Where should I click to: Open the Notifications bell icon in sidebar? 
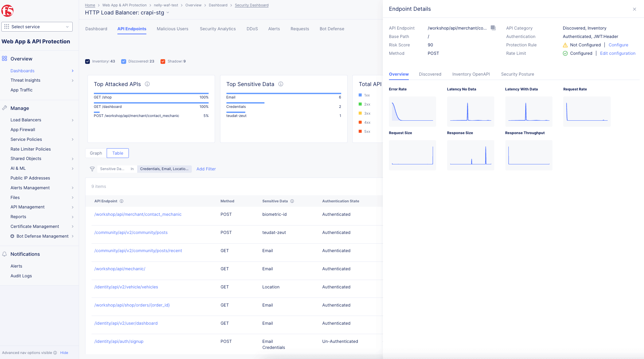(4, 254)
